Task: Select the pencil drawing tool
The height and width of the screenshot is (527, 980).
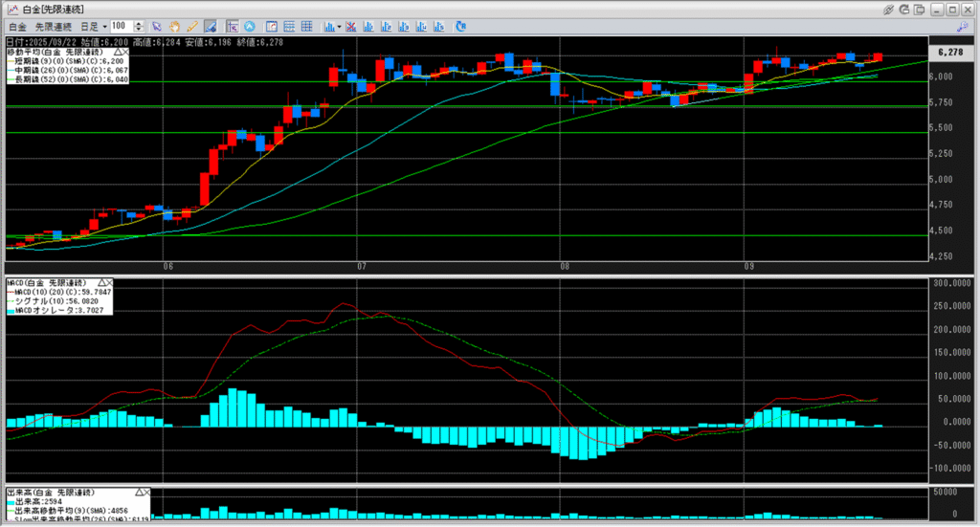Action: click(x=191, y=26)
